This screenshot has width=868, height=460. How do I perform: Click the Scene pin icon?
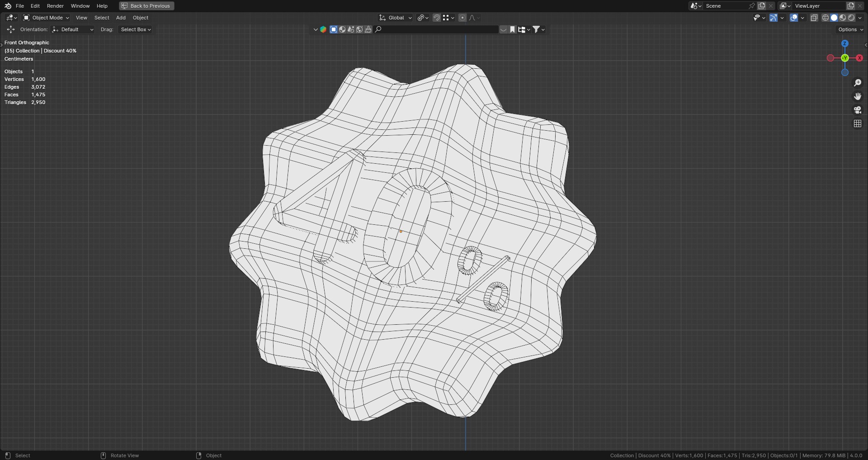click(751, 6)
